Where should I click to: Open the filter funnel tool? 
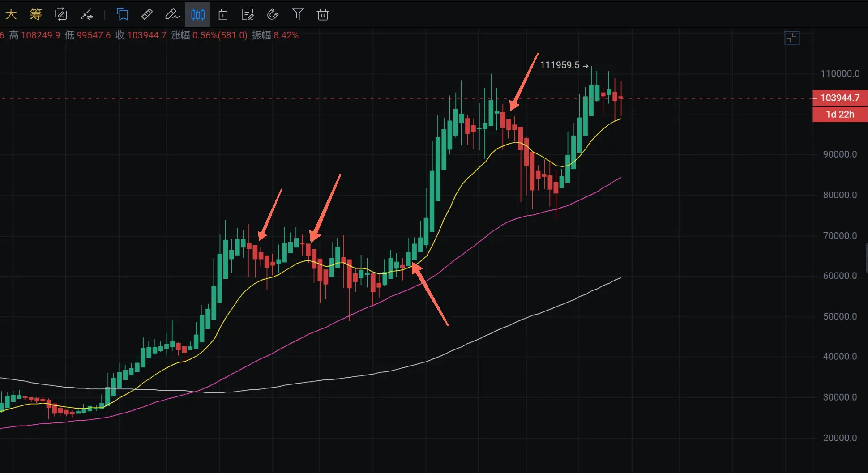point(298,14)
